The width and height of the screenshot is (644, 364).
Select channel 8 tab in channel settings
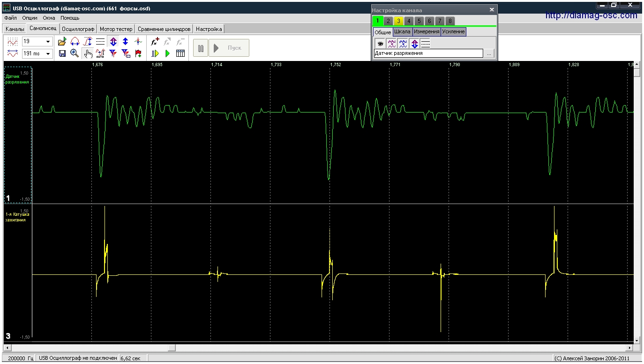click(x=450, y=21)
